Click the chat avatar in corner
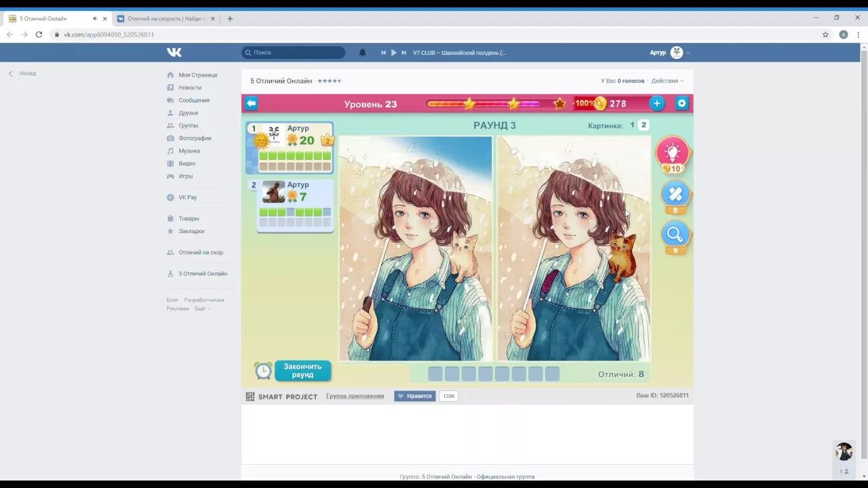 (x=844, y=452)
